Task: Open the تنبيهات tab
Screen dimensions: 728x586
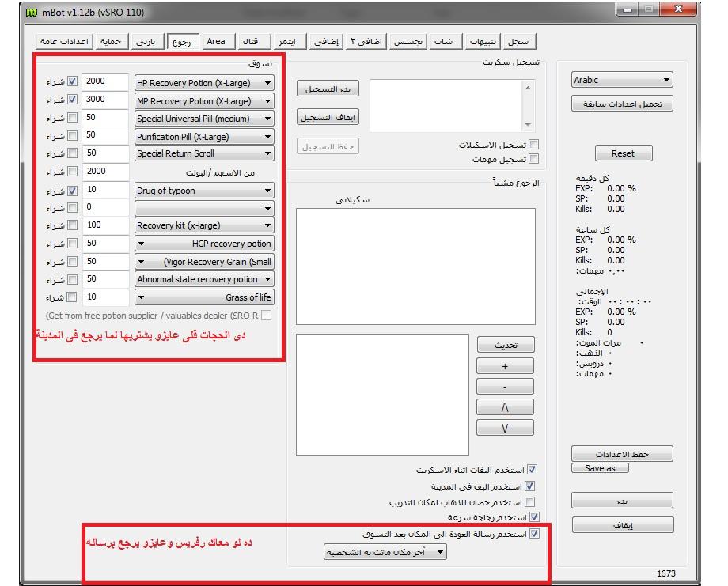Action: 483,41
